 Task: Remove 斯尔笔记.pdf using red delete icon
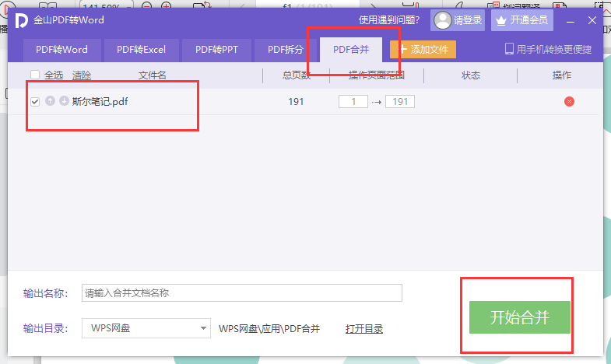pos(569,102)
